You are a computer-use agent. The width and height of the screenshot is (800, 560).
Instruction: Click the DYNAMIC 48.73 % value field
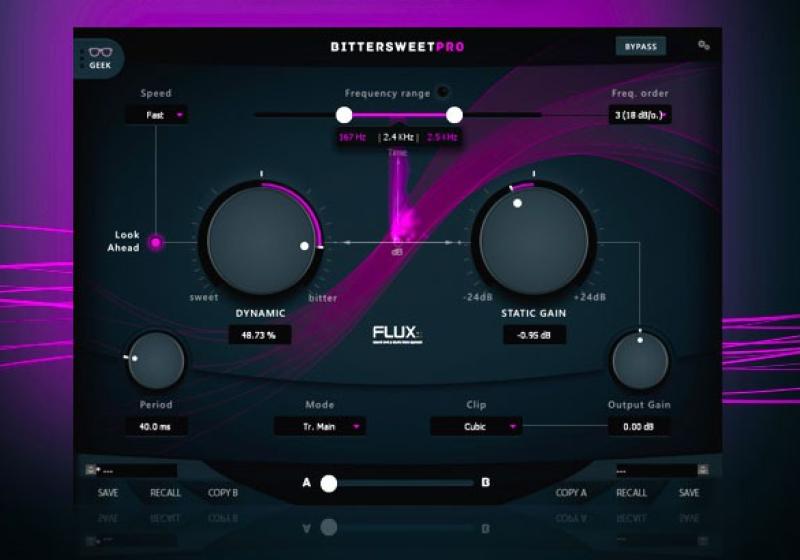coord(260,335)
